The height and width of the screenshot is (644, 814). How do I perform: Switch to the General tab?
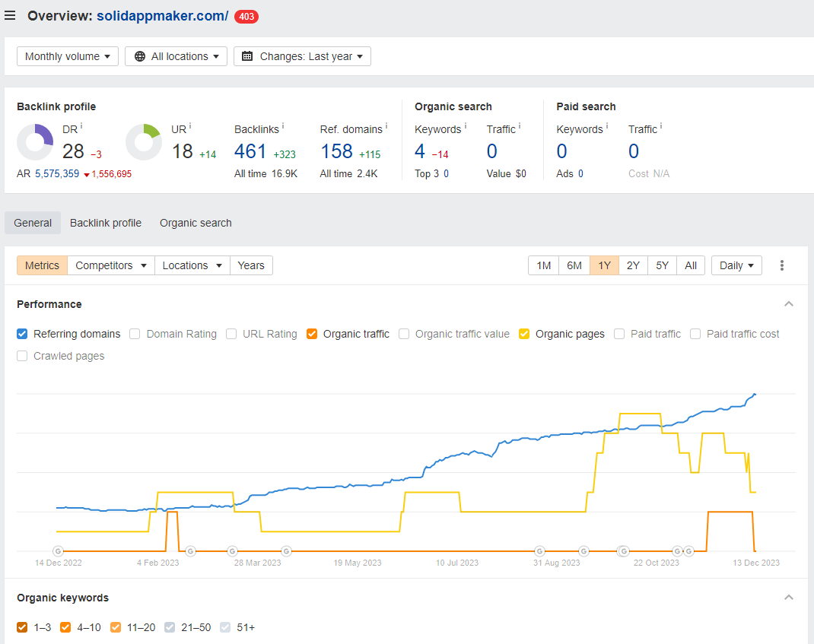click(x=33, y=223)
